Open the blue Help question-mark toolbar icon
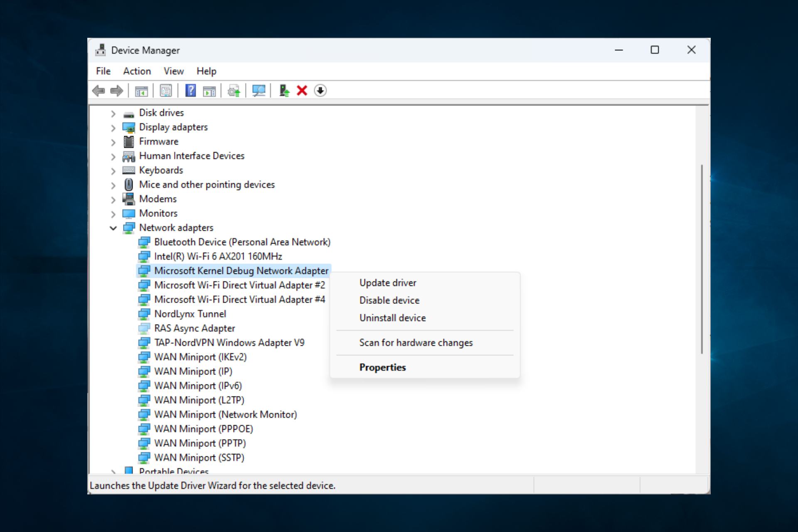The width and height of the screenshot is (798, 532). tap(190, 91)
